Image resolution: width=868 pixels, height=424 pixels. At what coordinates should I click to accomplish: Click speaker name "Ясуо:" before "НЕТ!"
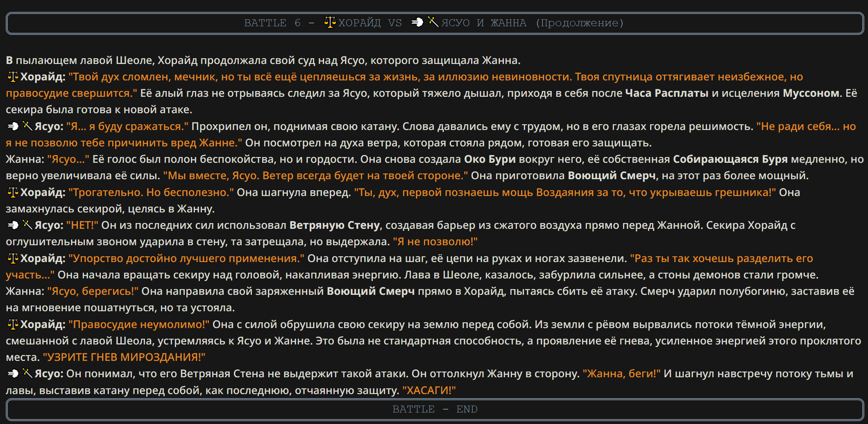pyautogui.click(x=49, y=225)
